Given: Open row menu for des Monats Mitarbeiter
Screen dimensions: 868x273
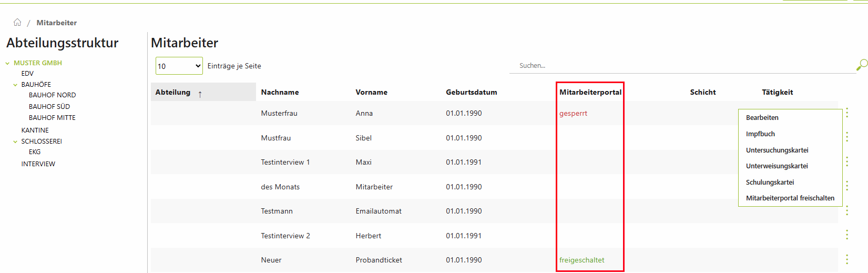Looking at the screenshot, I should pos(847,186).
